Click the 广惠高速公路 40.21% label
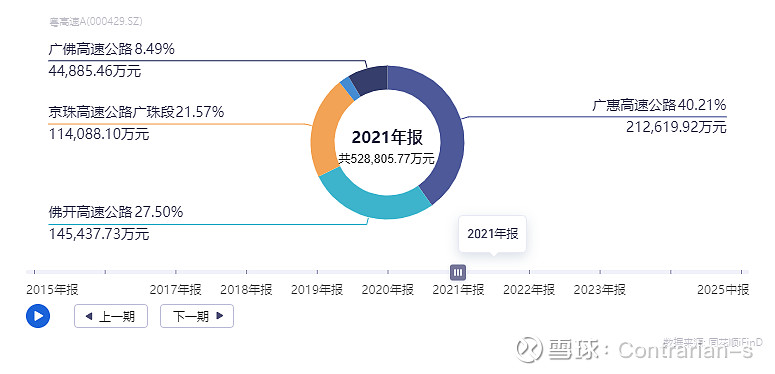The image size is (775, 374). coord(659,105)
